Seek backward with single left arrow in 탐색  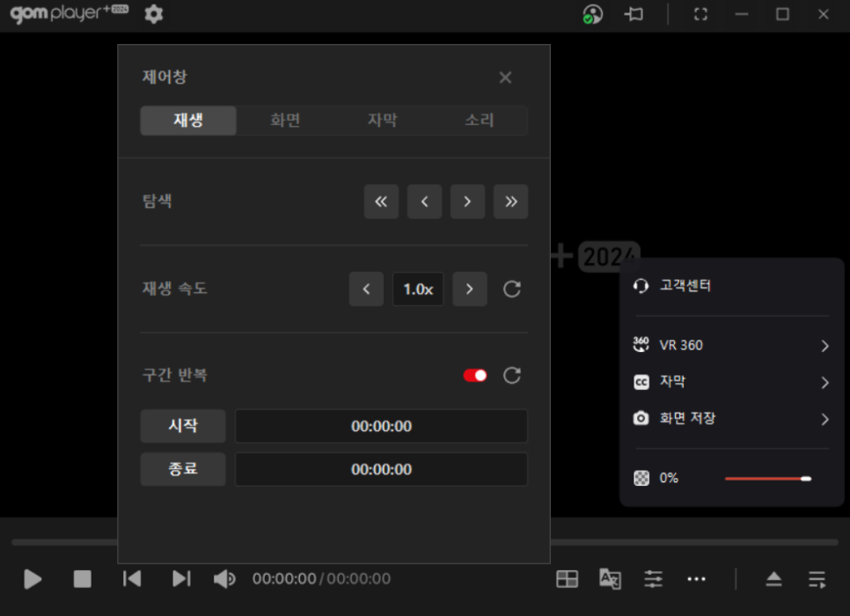click(x=424, y=202)
